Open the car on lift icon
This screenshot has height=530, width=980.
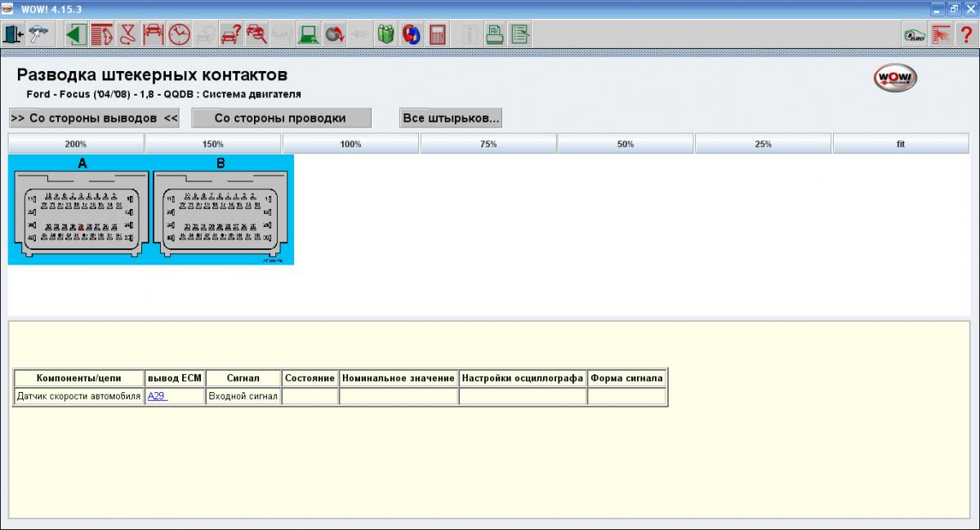153,34
